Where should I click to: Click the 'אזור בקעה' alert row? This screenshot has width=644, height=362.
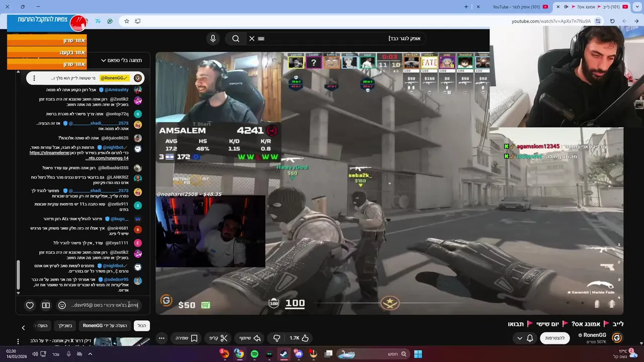pos(47,52)
